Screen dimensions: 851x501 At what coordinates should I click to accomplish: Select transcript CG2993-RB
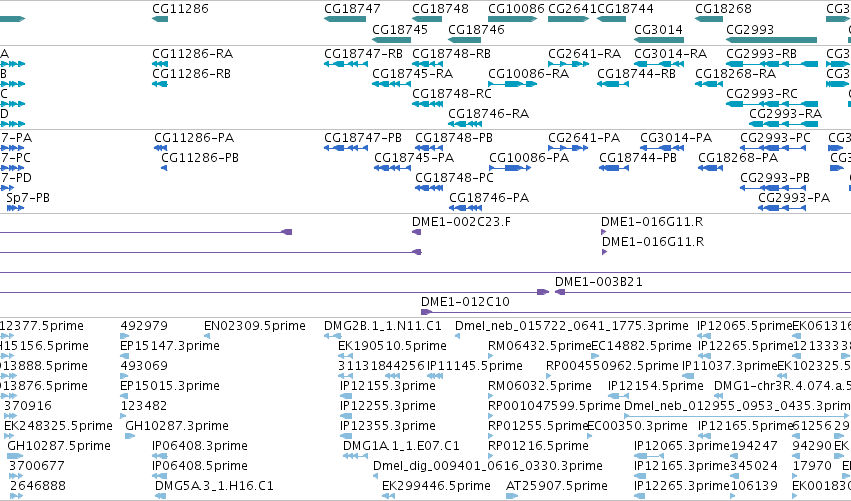tap(761, 54)
